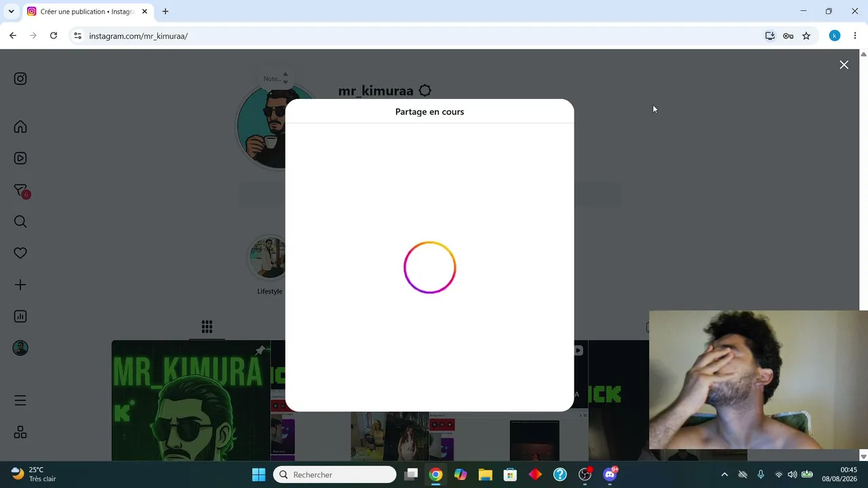Select the 'Créer une publication' browser tab
Viewport: 868px width, 488px height.
pyautogui.click(x=87, y=12)
